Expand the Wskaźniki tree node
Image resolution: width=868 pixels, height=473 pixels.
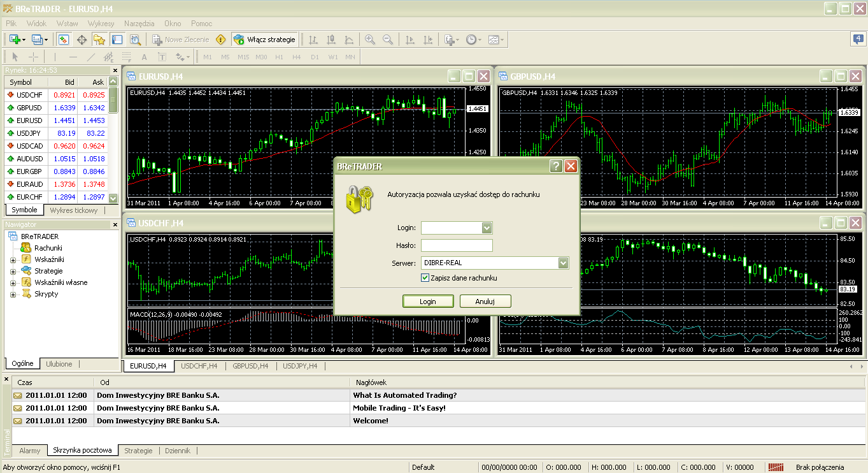(x=13, y=259)
